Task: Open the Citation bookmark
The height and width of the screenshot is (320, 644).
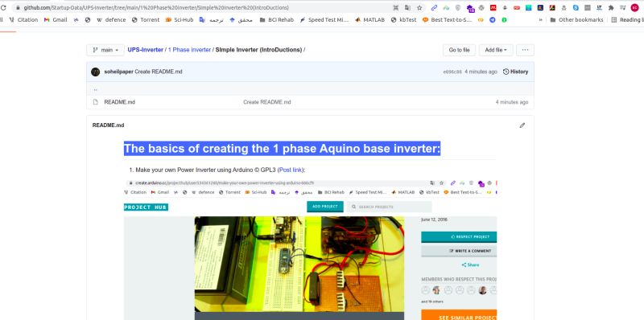Action: tap(23, 19)
